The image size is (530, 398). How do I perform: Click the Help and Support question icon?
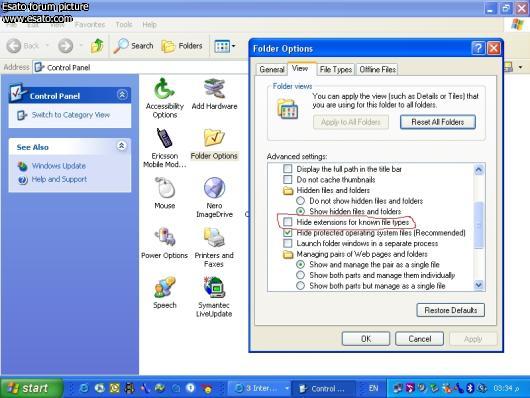tap(23, 180)
